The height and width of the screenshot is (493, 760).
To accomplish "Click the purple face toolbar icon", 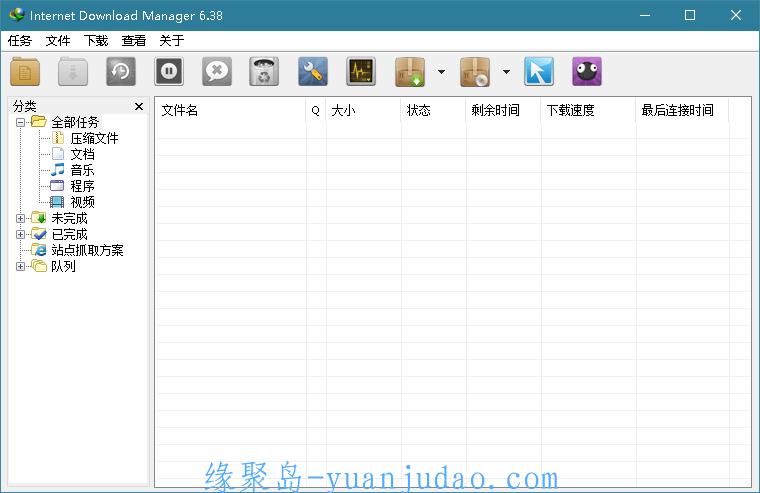I will click(x=586, y=72).
